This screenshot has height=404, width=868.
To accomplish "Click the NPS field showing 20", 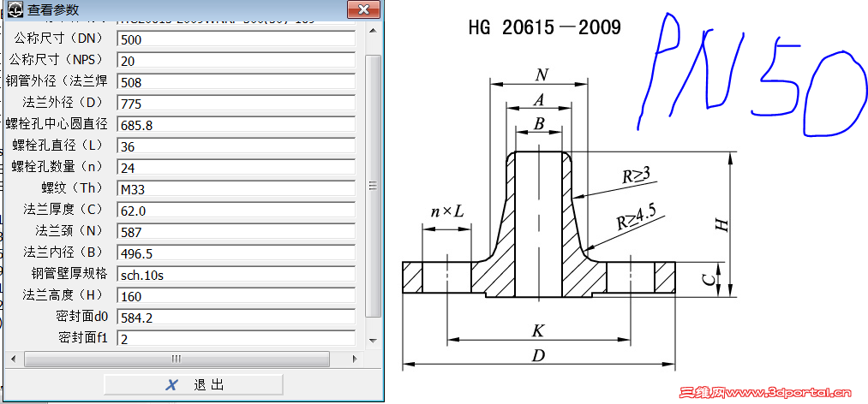I will click(x=236, y=61).
